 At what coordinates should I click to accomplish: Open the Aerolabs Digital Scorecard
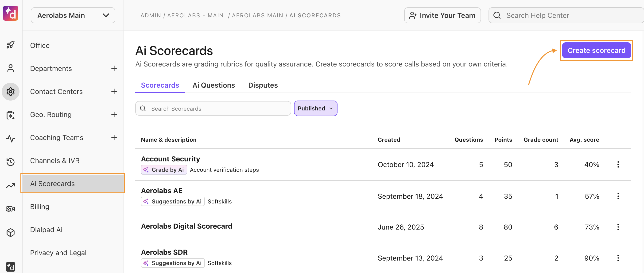186,226
